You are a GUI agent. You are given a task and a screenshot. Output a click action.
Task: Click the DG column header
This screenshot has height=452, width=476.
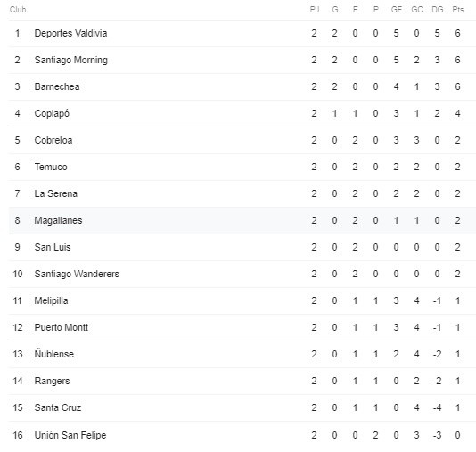tap(437, 10)
